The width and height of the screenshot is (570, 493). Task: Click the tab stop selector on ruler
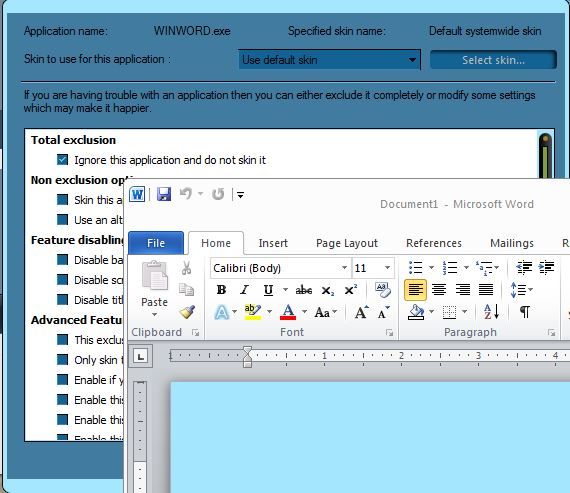click(141, 356)
